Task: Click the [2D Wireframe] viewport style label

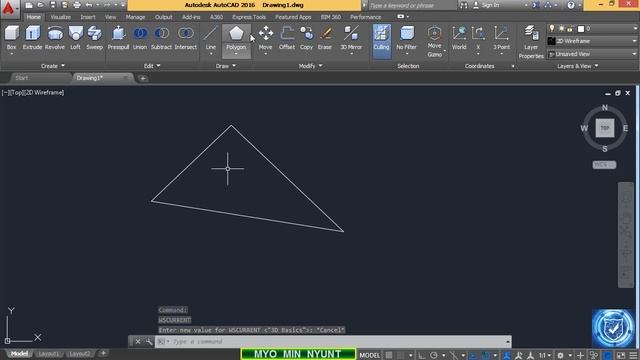Action: [43, 93]
